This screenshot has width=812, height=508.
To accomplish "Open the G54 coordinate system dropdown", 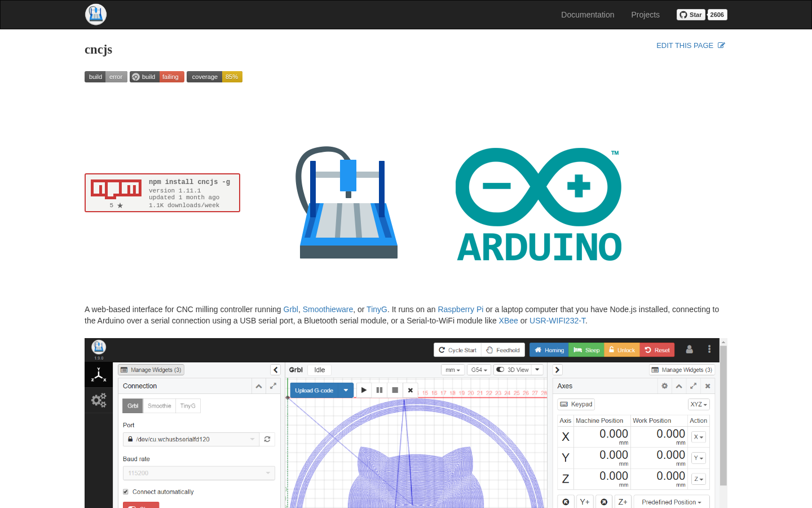I will click(479, 370).
